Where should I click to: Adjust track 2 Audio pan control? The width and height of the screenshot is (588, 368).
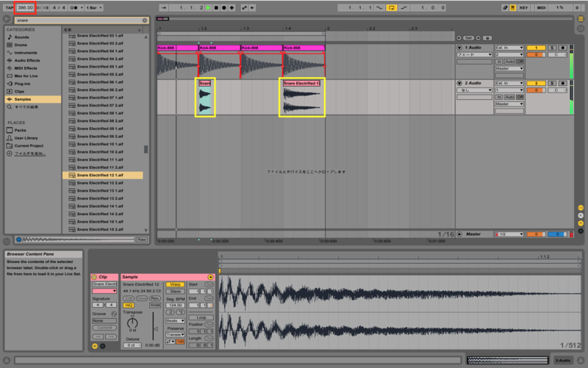point(557,90)
